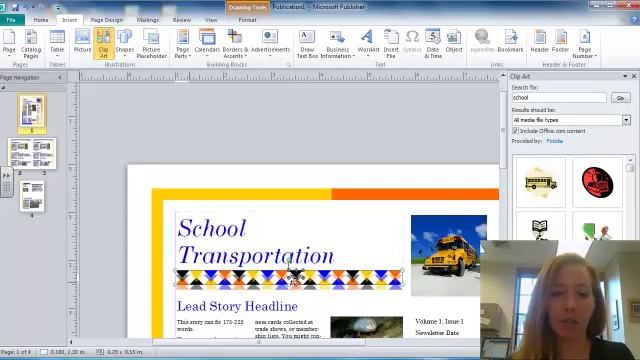The image size is (640, 360).
Task: Edit the Footer
Action: 560,41
